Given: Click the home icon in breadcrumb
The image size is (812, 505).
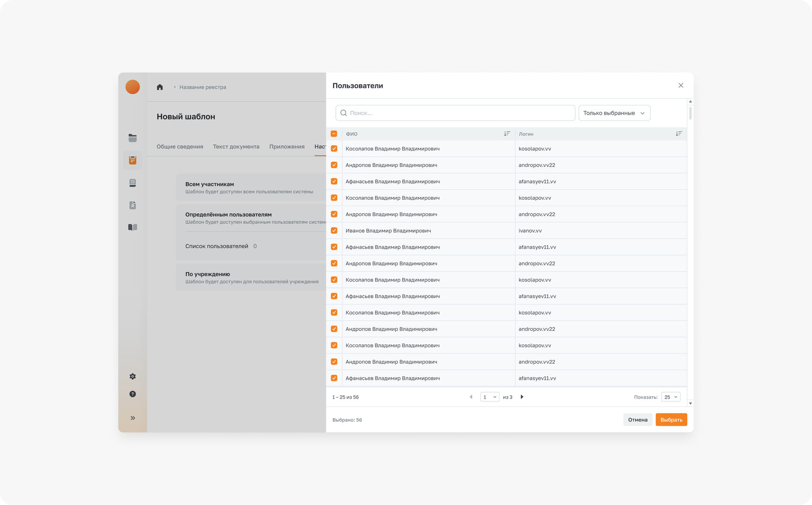Looking at the screenshot, I should 160,87.
